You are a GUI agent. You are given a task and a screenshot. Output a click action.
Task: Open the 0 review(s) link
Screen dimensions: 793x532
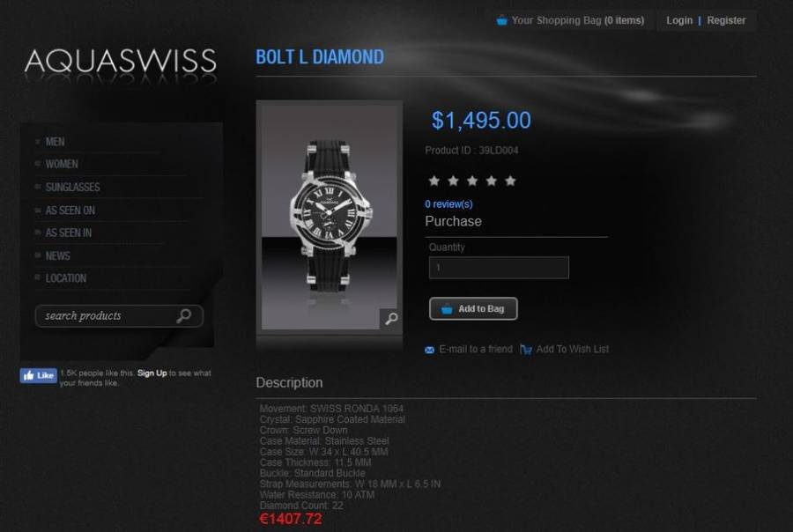pos(448,203)
